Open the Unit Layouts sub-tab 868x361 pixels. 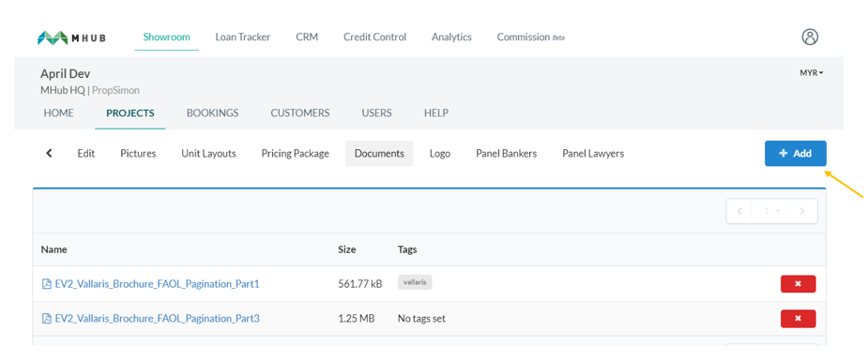pos(208,154)
